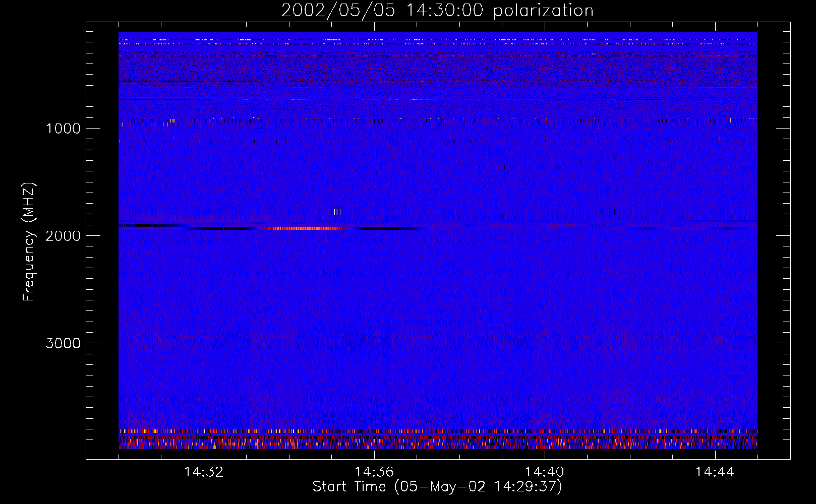The image size is (816, 504).
Task: Click the plot title '2002/05/05 14:30:00 polarization'
Action: 437,11
